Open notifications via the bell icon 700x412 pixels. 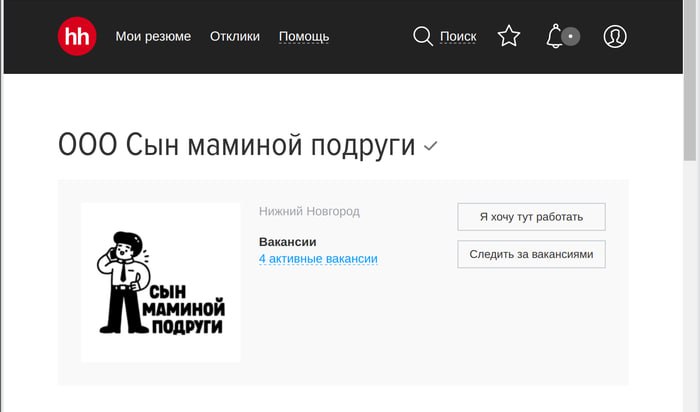(554, 36)
